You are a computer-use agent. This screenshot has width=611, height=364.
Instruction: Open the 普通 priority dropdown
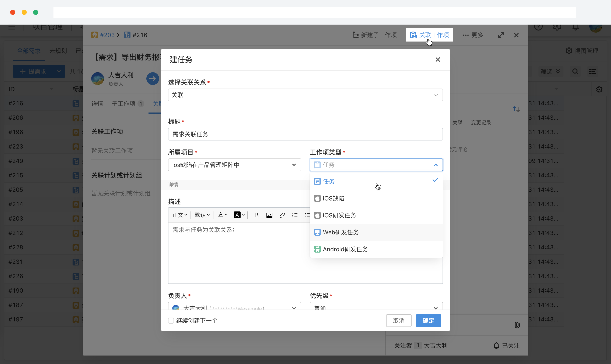[x=376, y=307]
